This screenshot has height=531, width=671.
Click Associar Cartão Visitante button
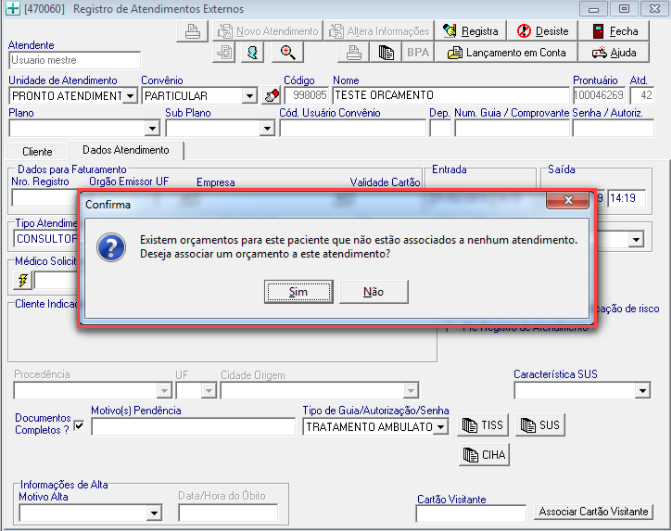click(x=593, y=511)
